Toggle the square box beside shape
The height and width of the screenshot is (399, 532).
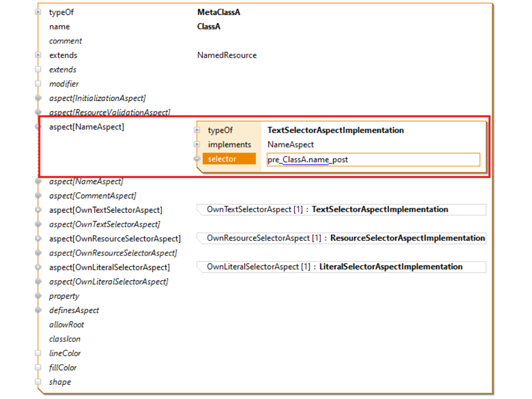pos(38,382)
